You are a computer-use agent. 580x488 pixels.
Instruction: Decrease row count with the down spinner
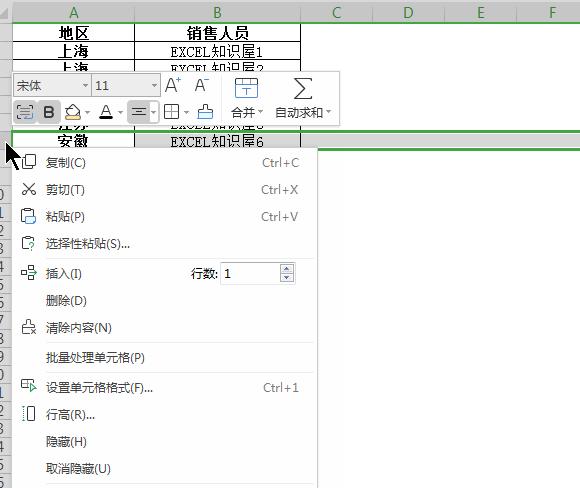tap(287, 278)
